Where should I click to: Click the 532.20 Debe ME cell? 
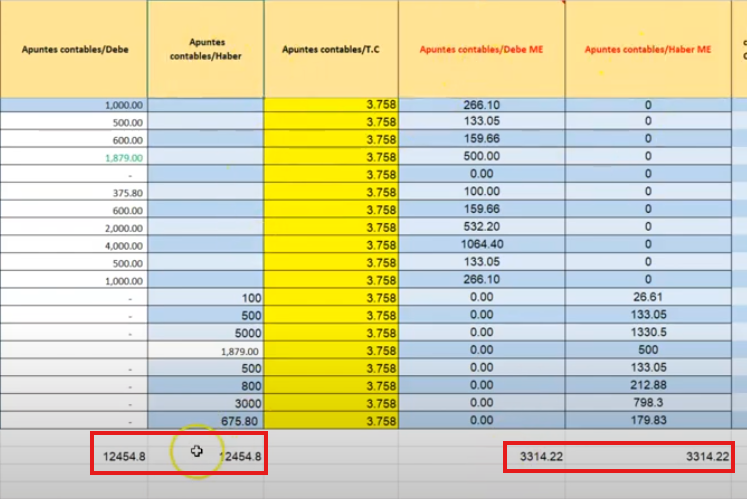click(x=481, y=227)
